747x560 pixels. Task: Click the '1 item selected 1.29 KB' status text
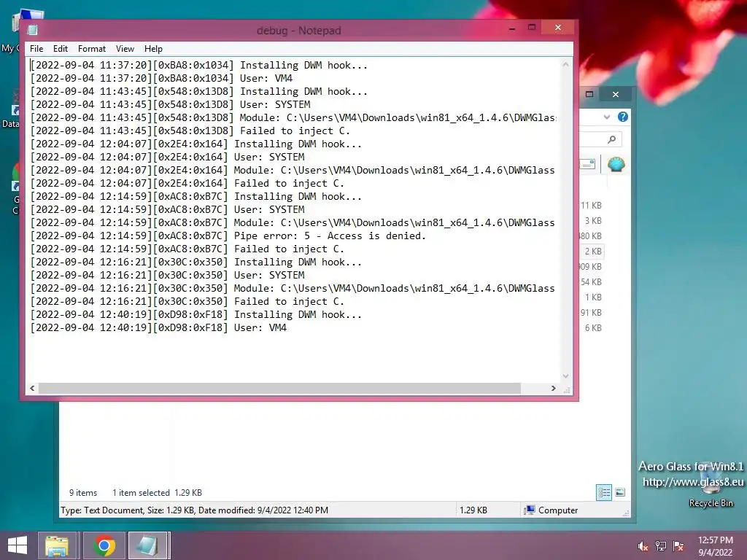coord(158,493)
